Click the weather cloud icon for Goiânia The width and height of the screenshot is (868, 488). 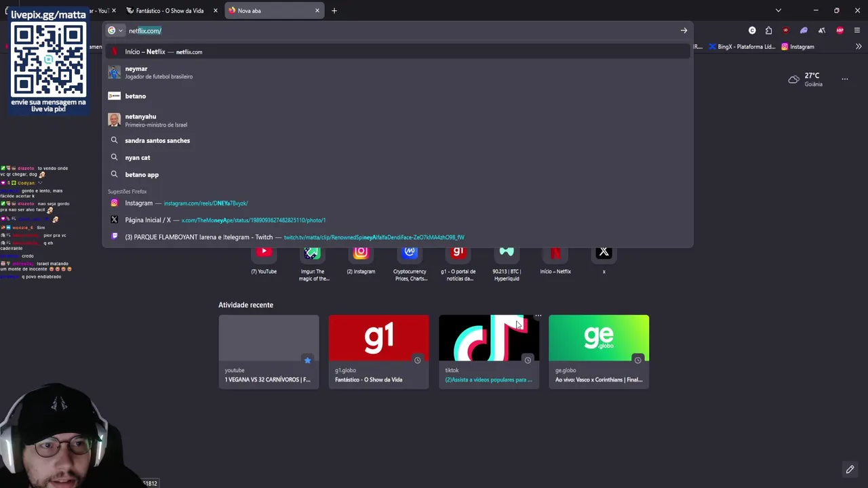coord(793,79)
